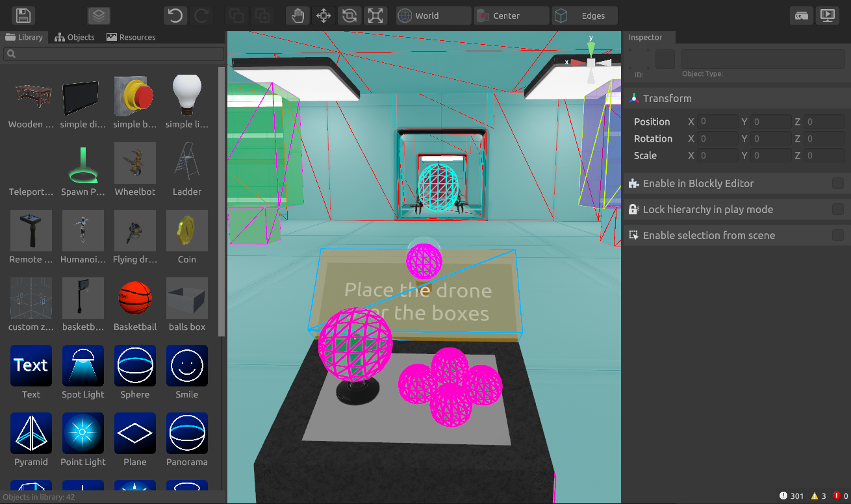Click the library search field
Screen dimensions: 851x504
pyautogui.click(x=114, y=54)
